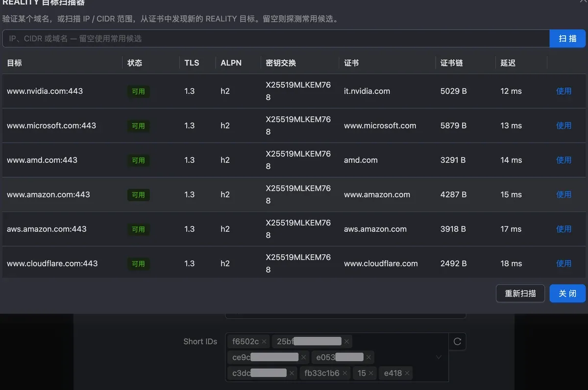The height and width of the screenshot is (390, 588).
Task: Select the www.amd.com:443 target cell
Action: pyautogui.click(x=42, y=160)
